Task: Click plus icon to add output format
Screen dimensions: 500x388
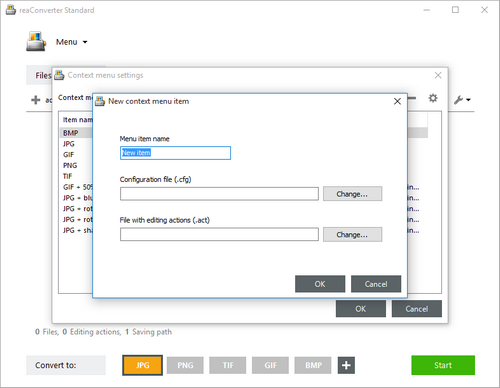Action: [346, 365]
